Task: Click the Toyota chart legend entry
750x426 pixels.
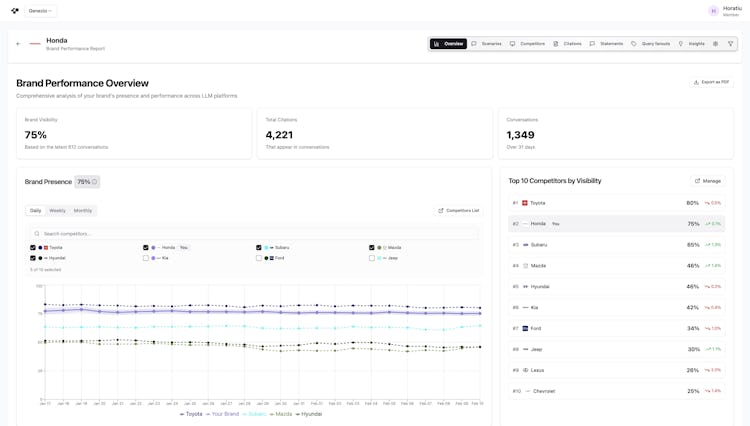Action: point(191,414)
